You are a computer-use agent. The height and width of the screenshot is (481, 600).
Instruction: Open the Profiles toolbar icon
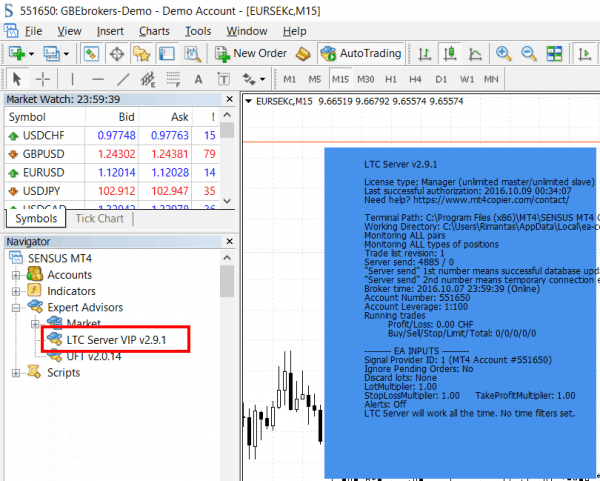(x=51, y=54)
